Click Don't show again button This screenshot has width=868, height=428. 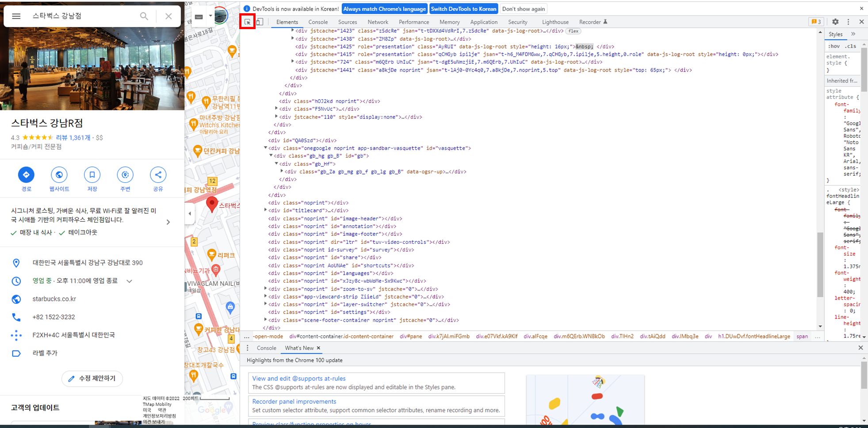coord(524,9)
